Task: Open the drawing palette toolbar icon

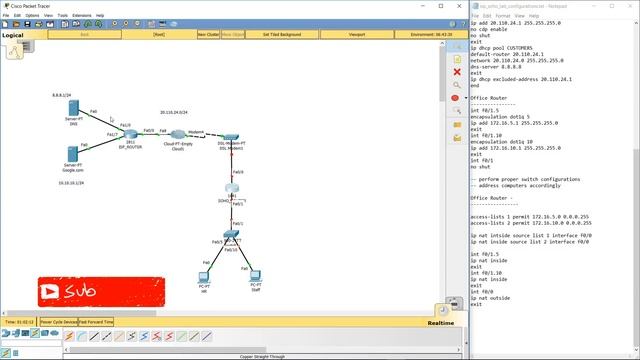Action: [x=151, y=24]
